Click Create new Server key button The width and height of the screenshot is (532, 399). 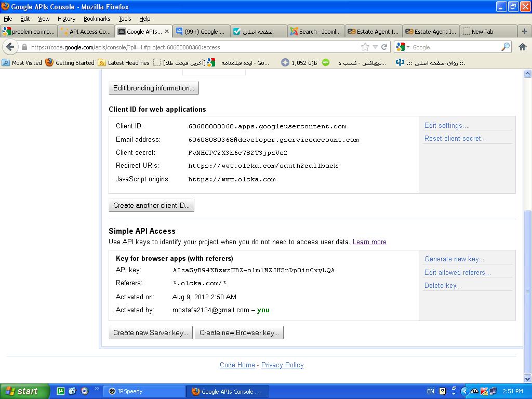point(151,332)
